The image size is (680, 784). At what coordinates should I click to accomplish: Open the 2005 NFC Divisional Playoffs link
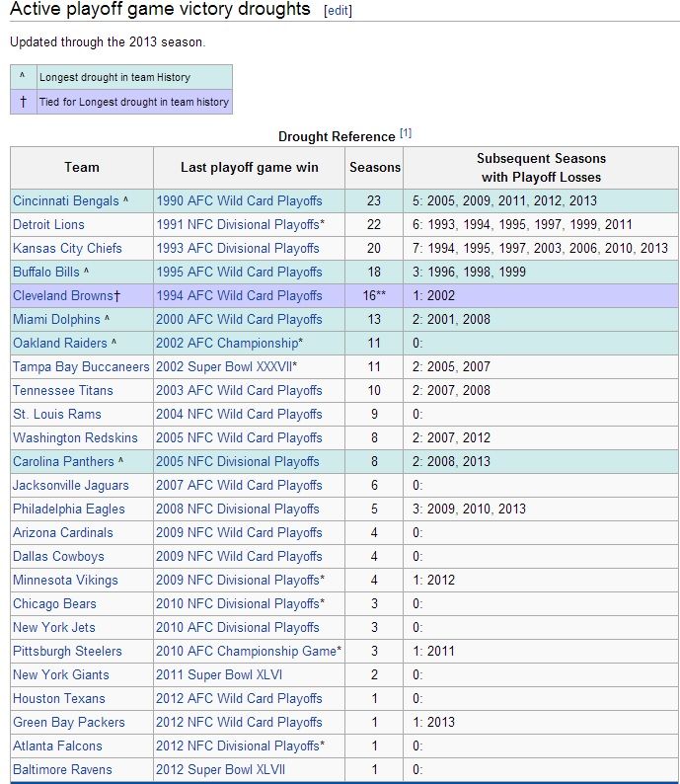pos(237,461)
